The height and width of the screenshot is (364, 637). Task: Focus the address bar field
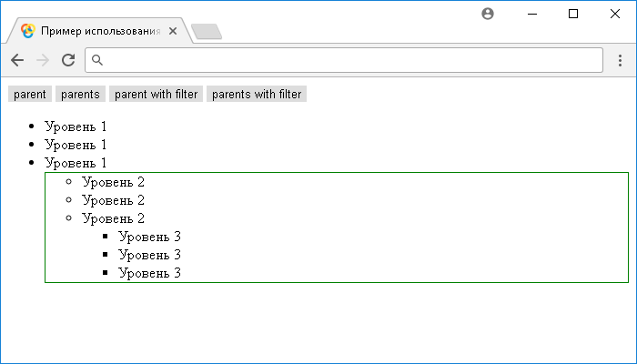pyautogui.click(x=344, y=60)
